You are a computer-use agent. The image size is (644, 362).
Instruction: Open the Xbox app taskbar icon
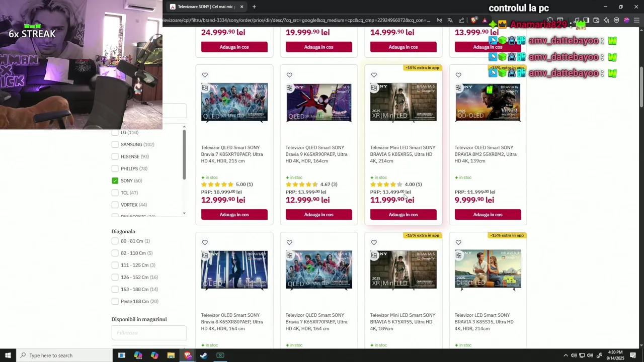pyautogui.click(x=220, y=355)
